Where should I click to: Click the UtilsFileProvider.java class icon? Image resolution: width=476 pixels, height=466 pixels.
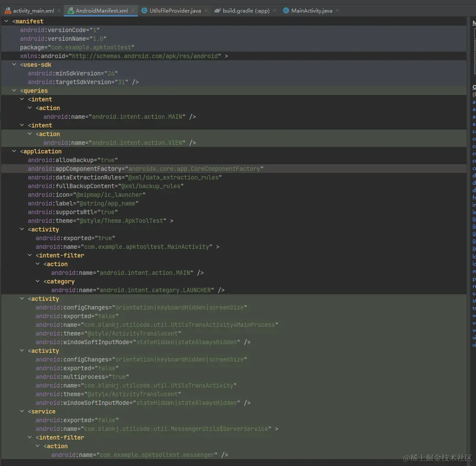(144, 11)
